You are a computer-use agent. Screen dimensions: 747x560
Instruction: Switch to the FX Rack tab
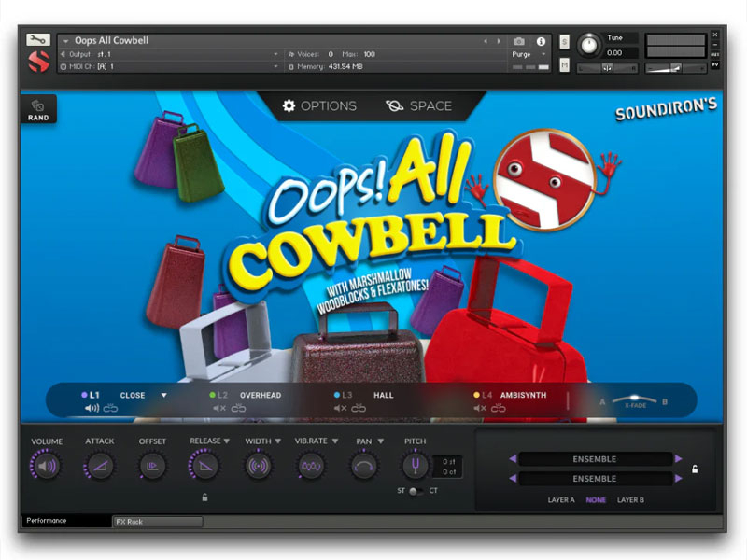(x=156, y=521)
